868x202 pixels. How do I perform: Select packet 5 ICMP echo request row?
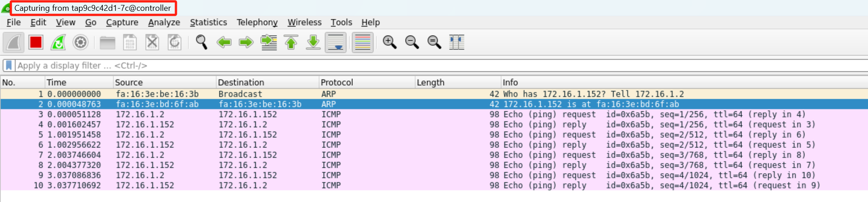[434, 135]
